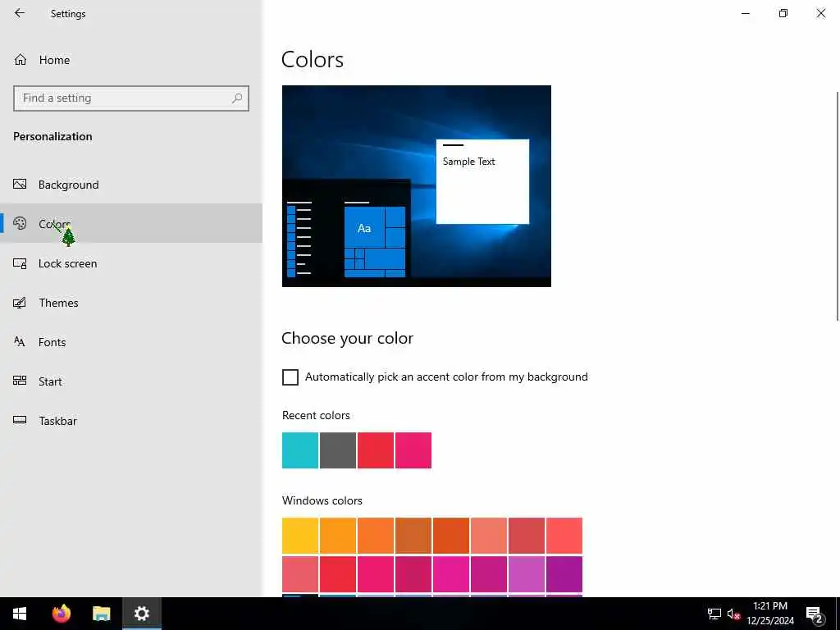Open File Explorer from taskbar

[x=101, y=614]
